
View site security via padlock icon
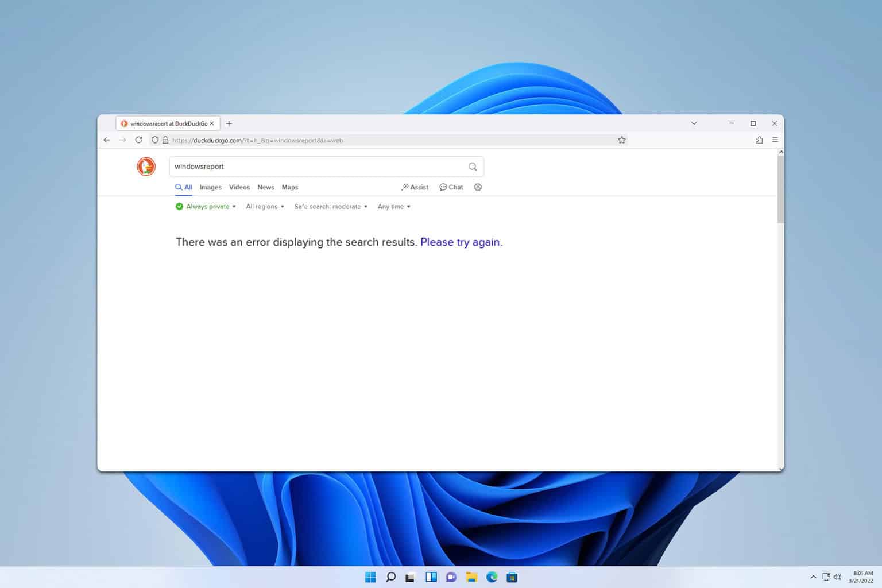165,140
